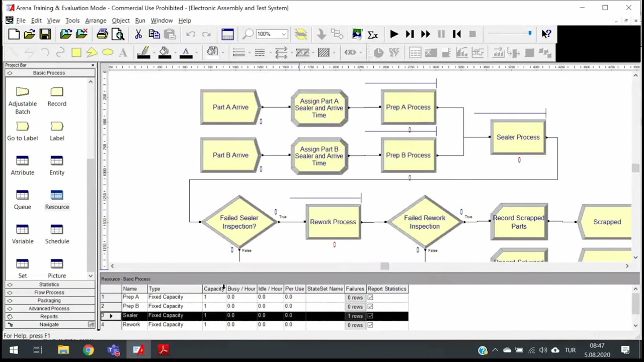Open the File menu
Viewport: 644px width, 362px height.
point(21,21)
